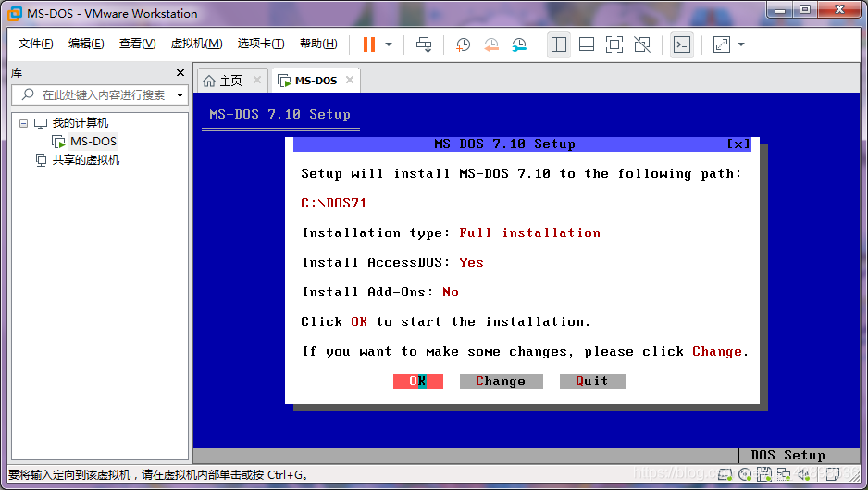Open the 选项卡(T) menu
The height and width of the screenshot is (490, 868).
tap(261, 44)
